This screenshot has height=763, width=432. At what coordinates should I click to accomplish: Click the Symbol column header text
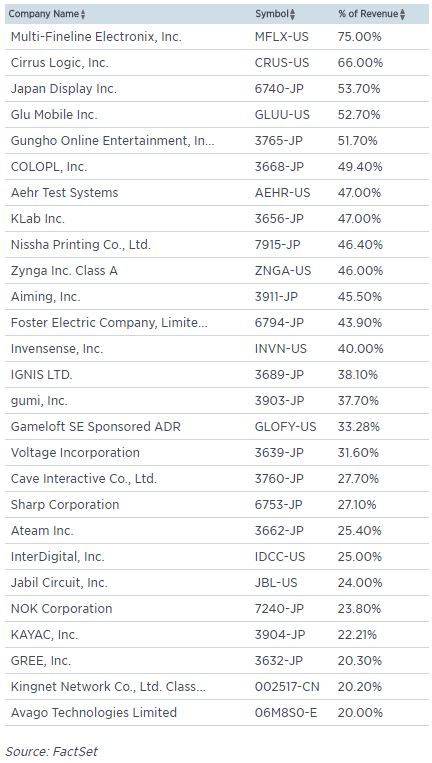coord(272,14)
